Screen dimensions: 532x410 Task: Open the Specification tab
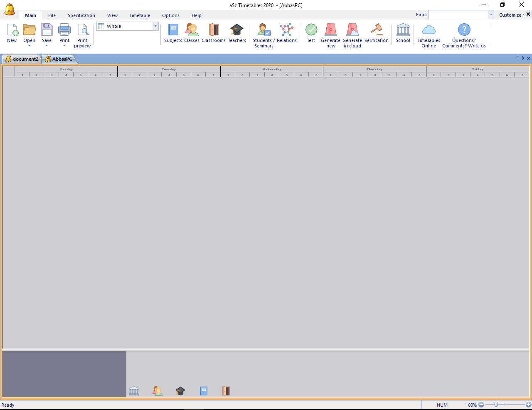(81, 15)
